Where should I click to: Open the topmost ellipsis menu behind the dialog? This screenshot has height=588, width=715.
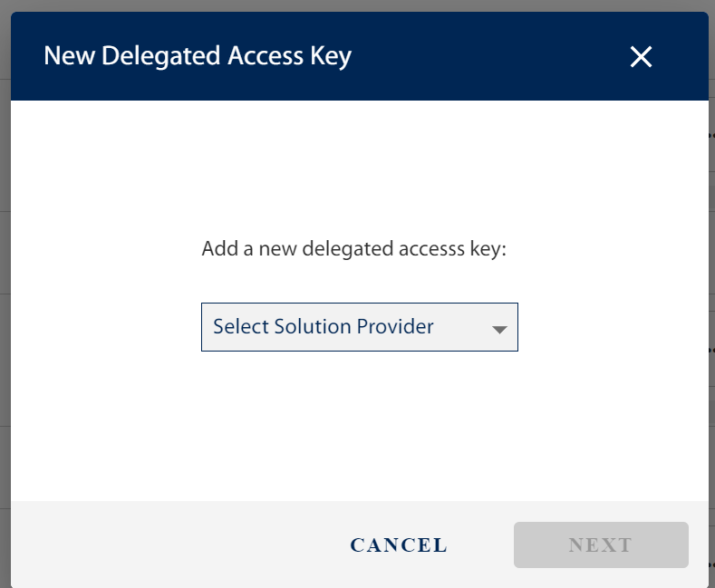point(711,134)
